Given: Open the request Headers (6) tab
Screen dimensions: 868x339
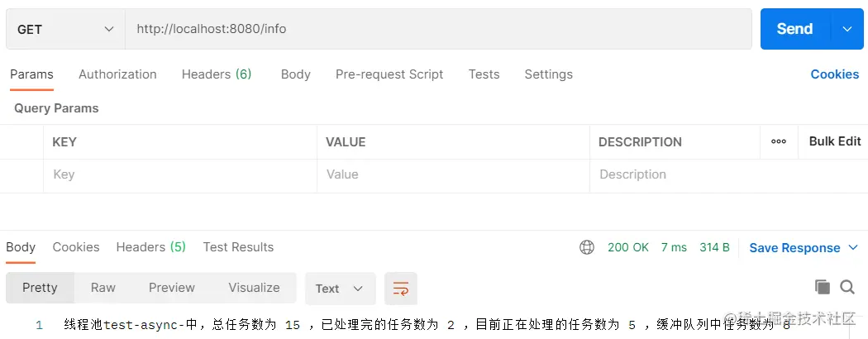Looking at the screenshot, I should tap(217, 74).
